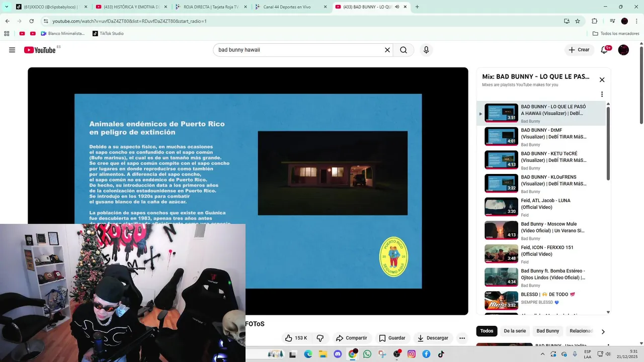Open Chrome tab search dropdown
Screen dimensions: 644x362
coord(7,7)
